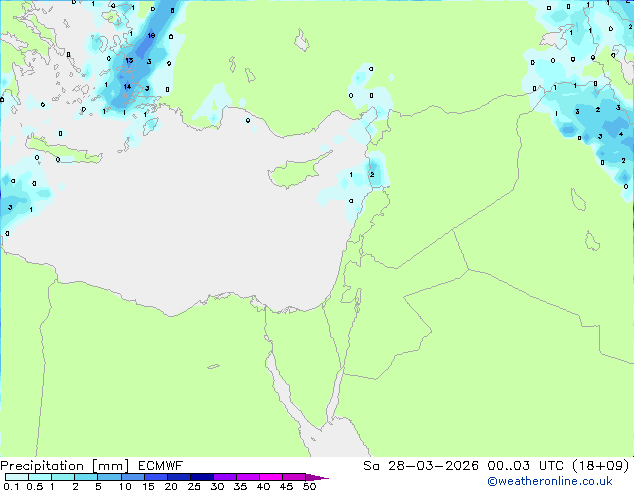Select the legend swatch between 35 and 40
Screen dimensions: 634x490
[x=248, y=477]
